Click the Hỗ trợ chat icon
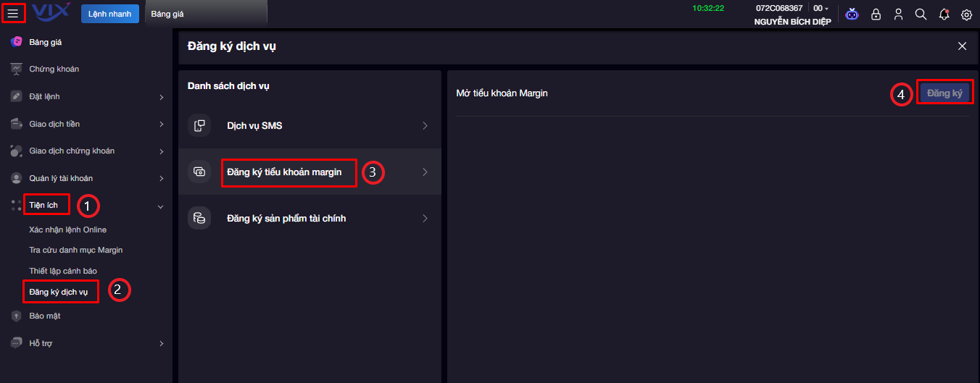The height and width of the screenshot is (383, 980). (x=16, y=343)
